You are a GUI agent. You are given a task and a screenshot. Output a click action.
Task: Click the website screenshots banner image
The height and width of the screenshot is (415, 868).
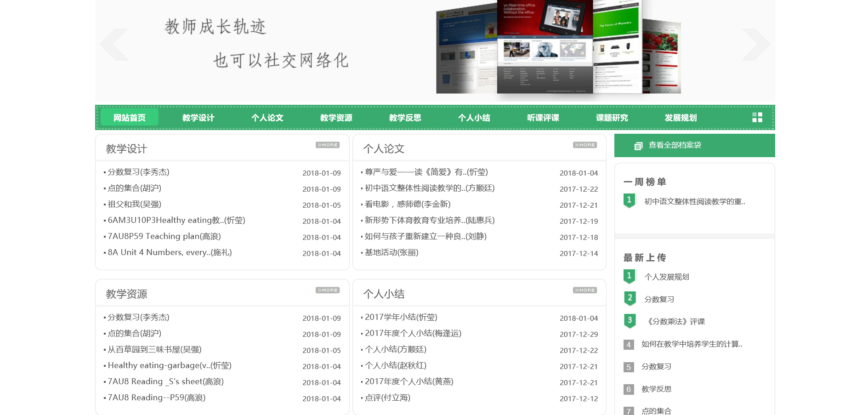point(558,48)
